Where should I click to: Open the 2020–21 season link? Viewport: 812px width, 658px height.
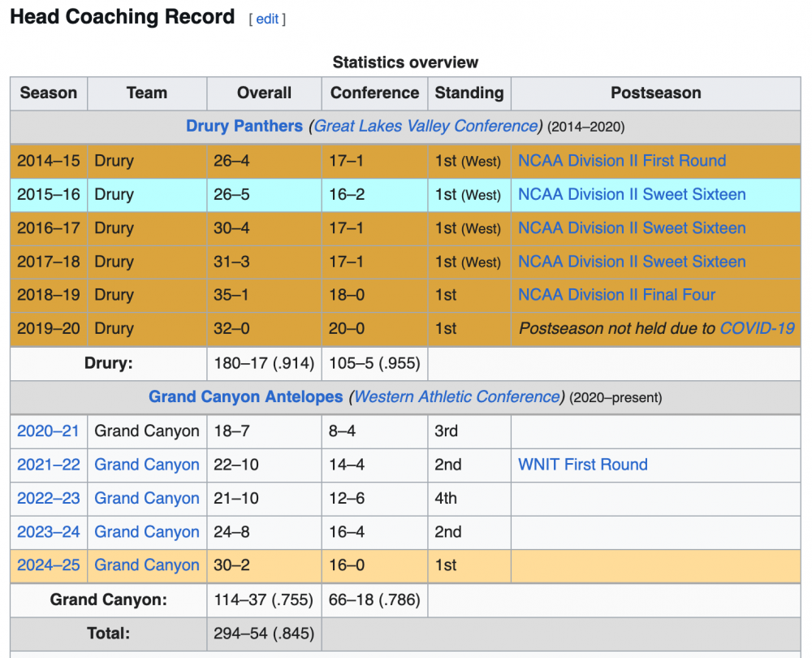tap(49, 431)
